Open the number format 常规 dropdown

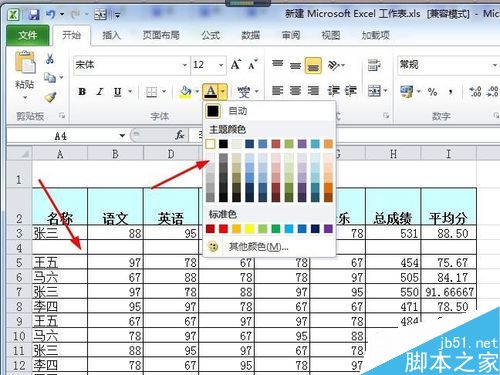coord(495,65)
